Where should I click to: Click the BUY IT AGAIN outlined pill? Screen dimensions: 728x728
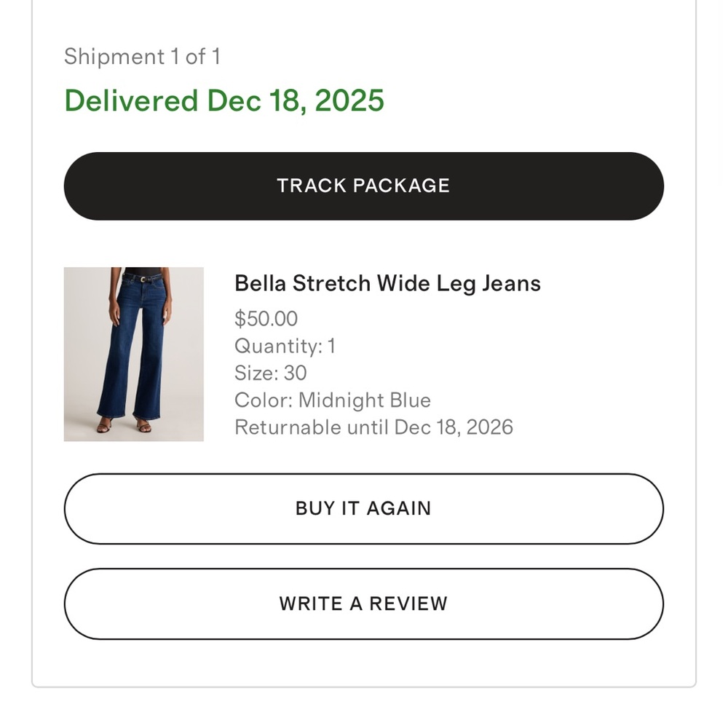click(x=364, y=508)
